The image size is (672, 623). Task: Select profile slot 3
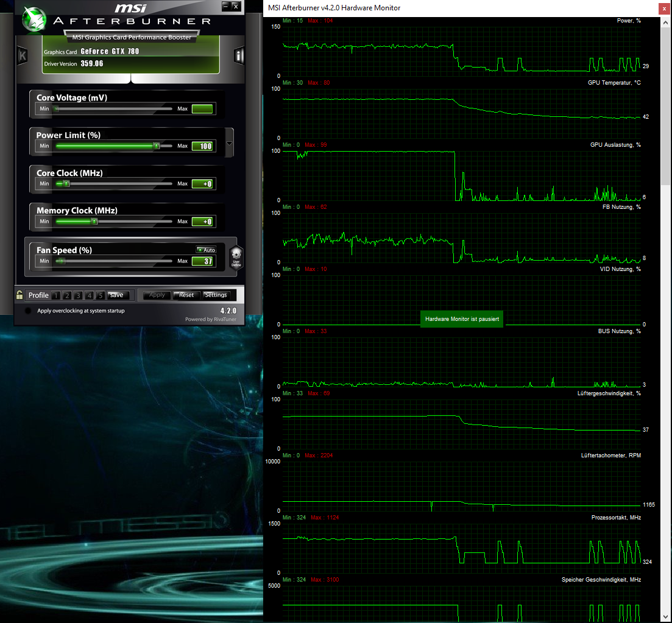(78, 295)
